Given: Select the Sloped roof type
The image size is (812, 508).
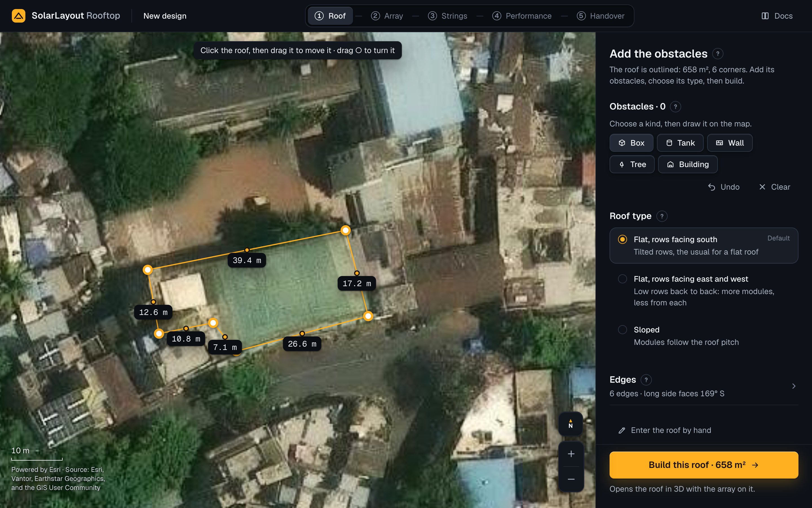Looking at the screenshot, I should pos(704,336).
